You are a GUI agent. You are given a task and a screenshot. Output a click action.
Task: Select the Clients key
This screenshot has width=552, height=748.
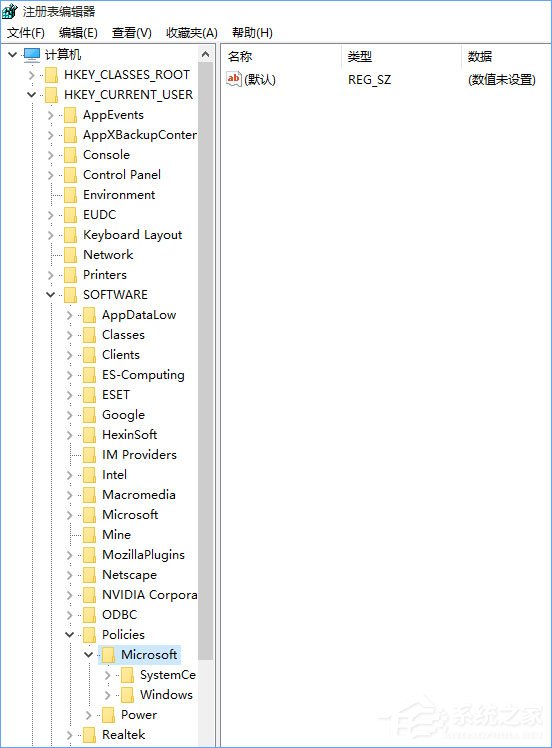pyautogui.click(x=121, y=355)
